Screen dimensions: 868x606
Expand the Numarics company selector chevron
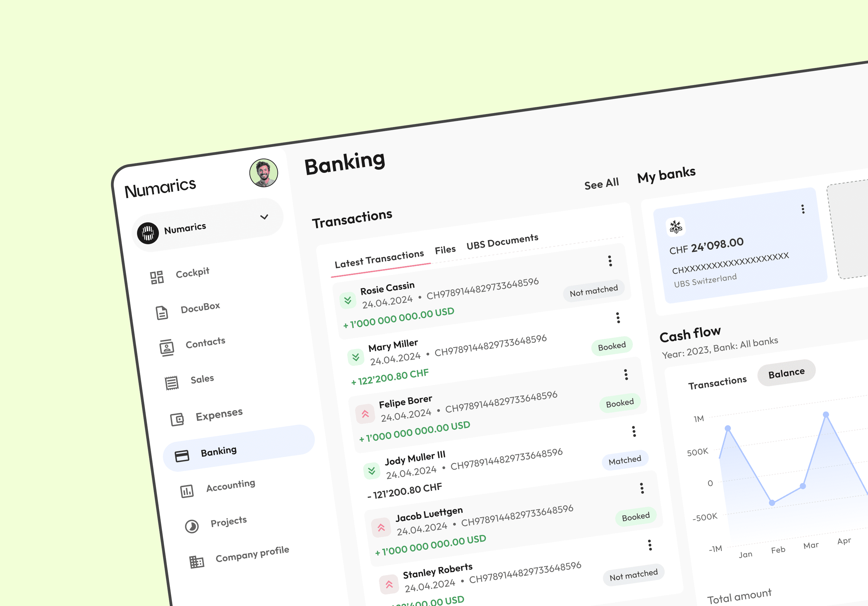(264, 217)
